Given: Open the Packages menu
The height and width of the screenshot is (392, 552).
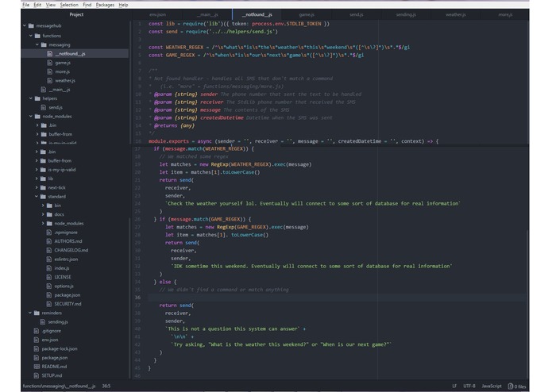Looking at the screenshot, I should pos(105,5).
